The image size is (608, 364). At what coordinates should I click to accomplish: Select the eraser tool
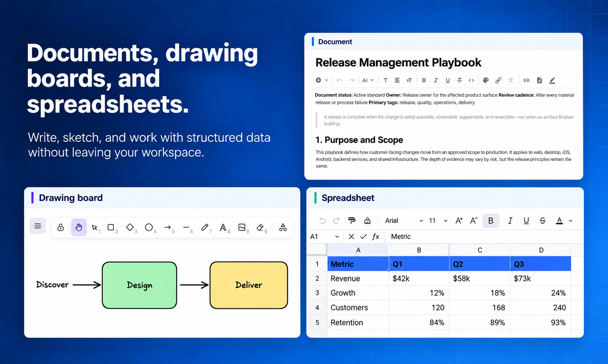point(260,227)
